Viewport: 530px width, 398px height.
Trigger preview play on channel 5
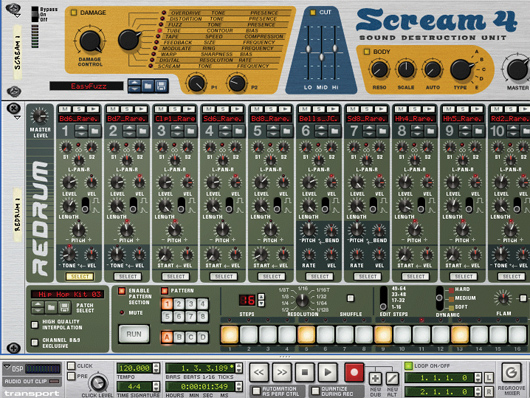point(285,109)
